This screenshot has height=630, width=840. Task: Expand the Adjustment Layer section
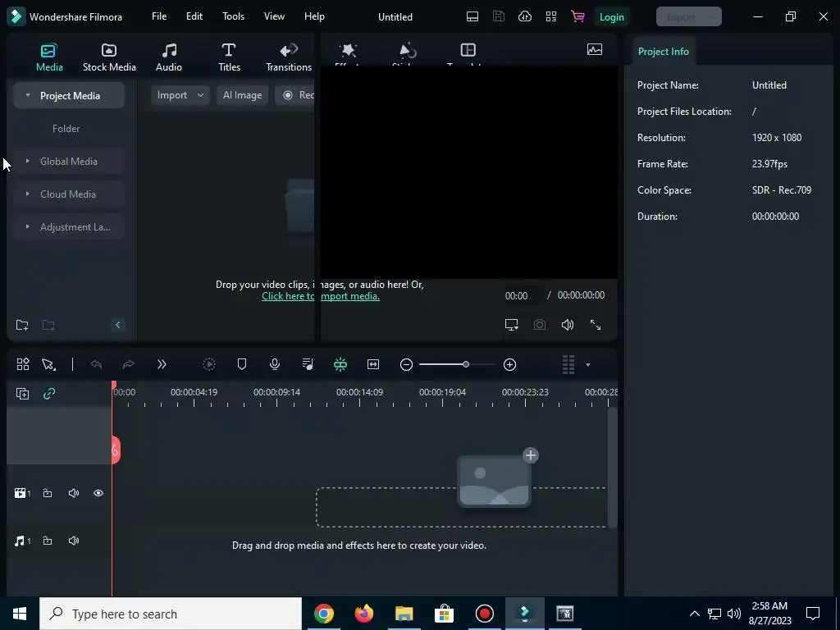[x=28, y=226]
